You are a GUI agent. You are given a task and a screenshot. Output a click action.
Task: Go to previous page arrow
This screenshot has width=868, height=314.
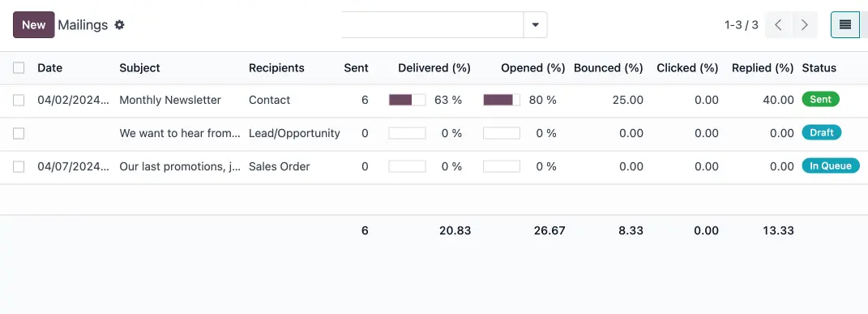coord(778,25)
